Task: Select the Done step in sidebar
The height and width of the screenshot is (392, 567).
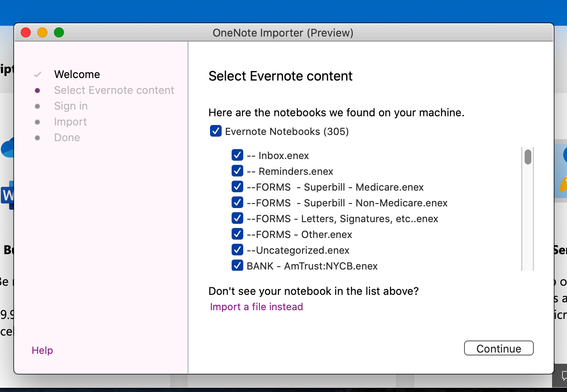Action: coord(67,137)
